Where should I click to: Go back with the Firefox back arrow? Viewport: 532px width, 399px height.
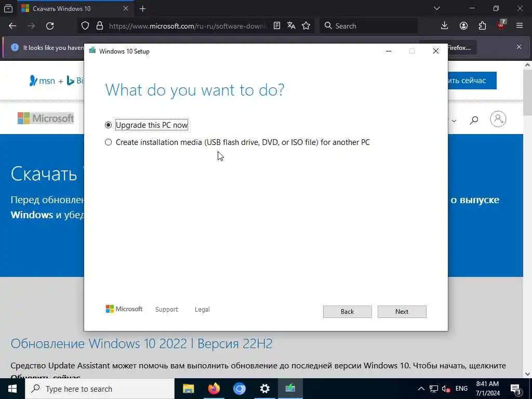coord(12,26)
